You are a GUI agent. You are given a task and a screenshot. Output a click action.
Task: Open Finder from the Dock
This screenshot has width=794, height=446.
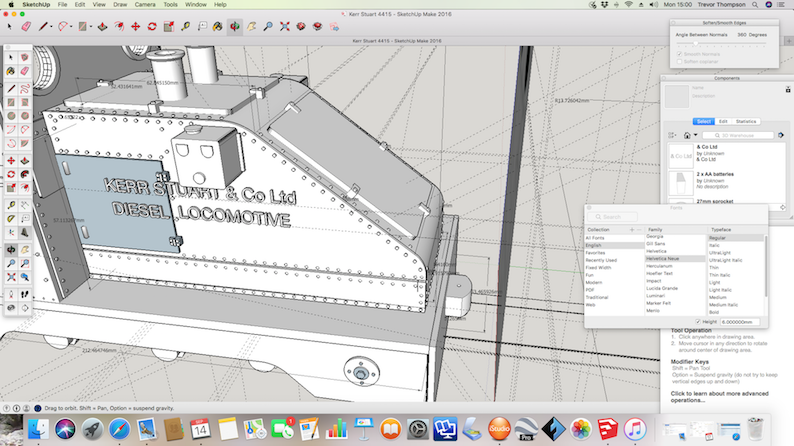pyautogui.click(x=38, y=429)
